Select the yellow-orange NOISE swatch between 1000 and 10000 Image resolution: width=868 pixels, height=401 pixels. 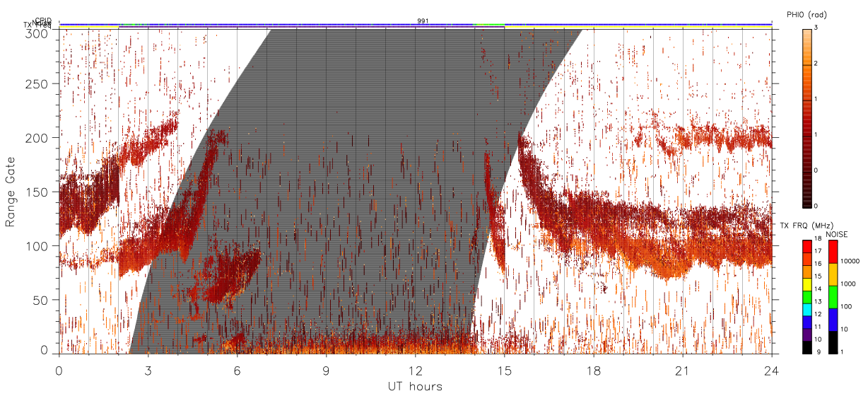[x=833, y=274]
